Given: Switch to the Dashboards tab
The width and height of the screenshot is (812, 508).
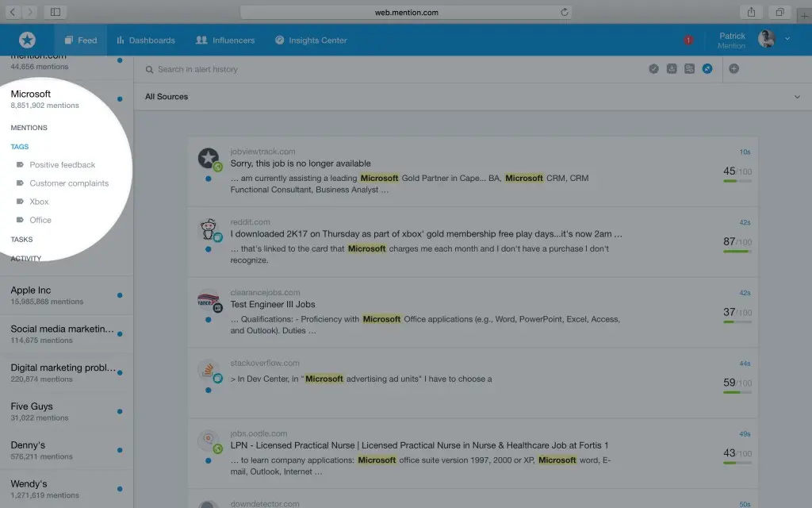Looking at the screenshot, I should 145,40.
